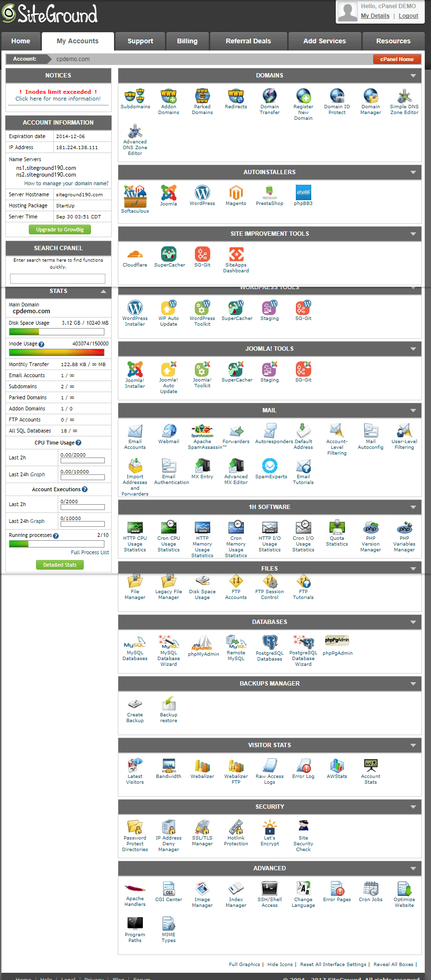Collapse the 1H Software section arrow
431x980 pixels.
[x=413, y=507]
